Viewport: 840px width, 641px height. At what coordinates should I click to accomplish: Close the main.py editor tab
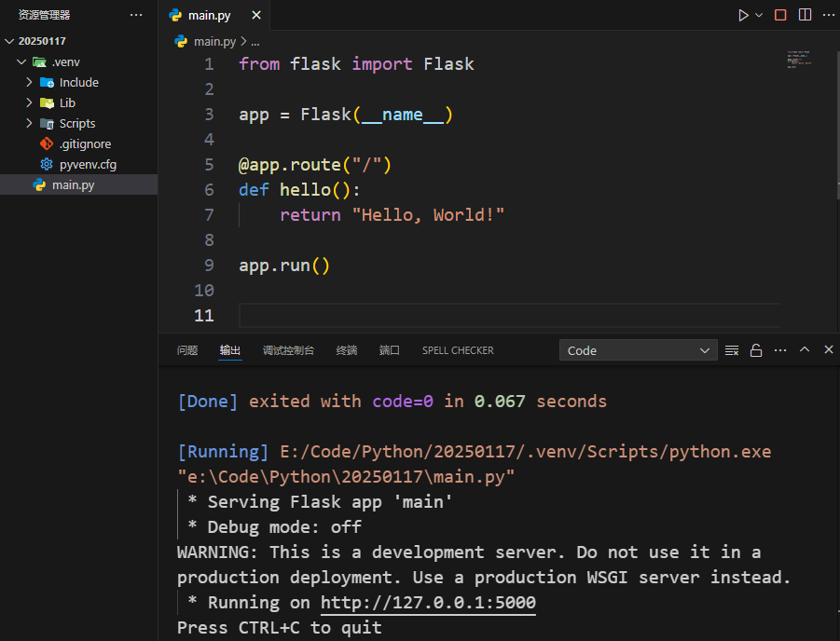tap(256, 15)
